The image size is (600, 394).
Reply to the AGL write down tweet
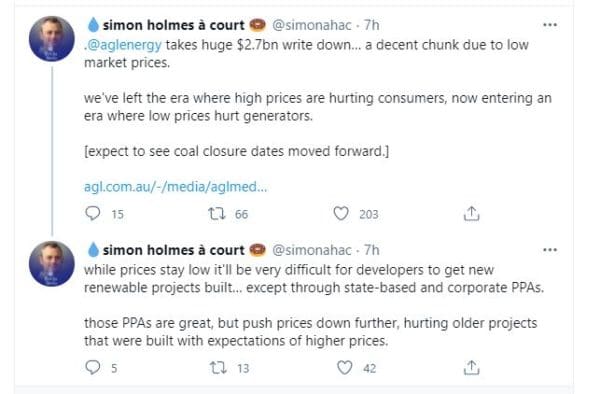click(x=93, y=213)
